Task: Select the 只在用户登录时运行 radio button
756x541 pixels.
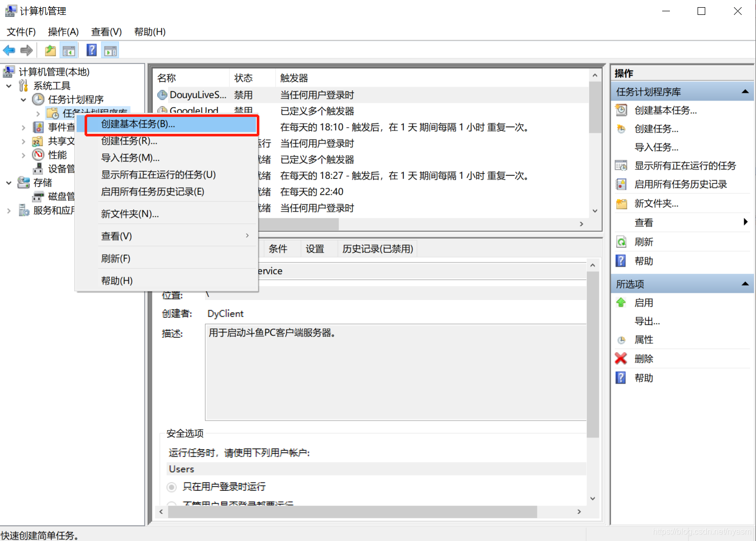Action: tap(172, 487)
